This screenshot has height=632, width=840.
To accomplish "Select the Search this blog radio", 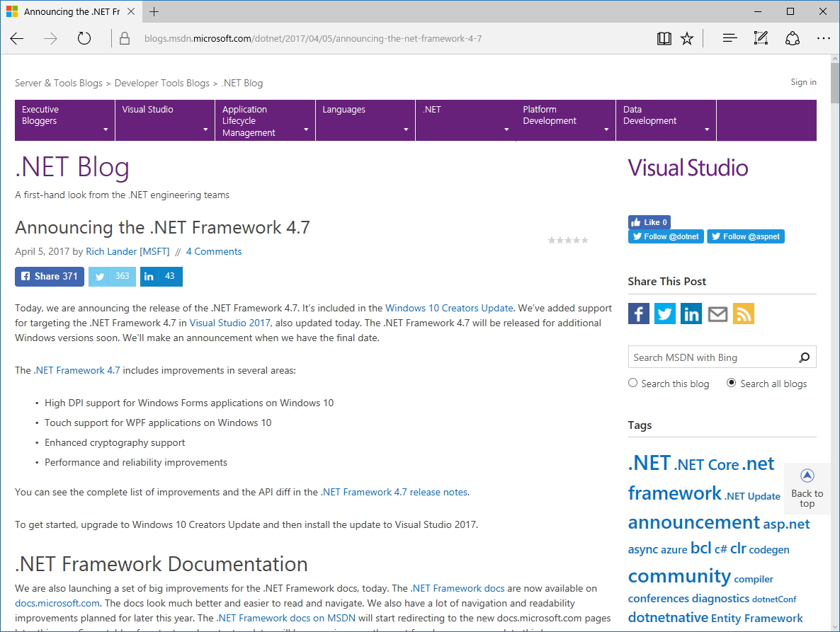I will pyautogui.click(x=632, y=383).
